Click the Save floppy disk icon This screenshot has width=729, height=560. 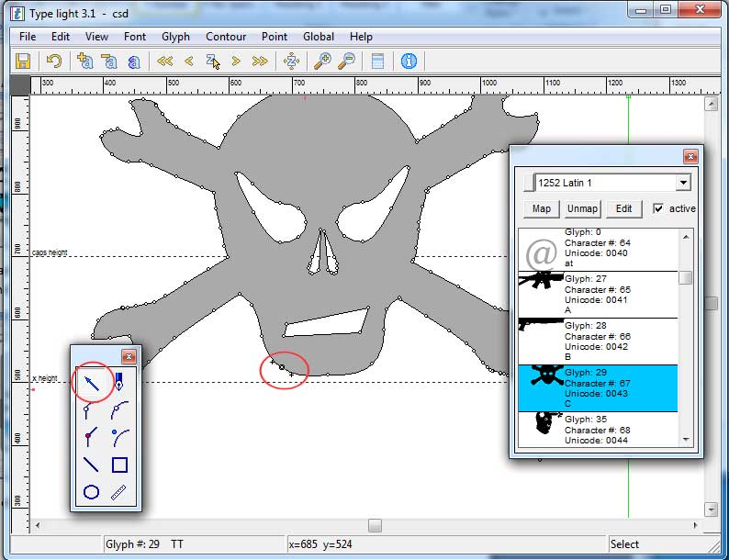(23, 62)
